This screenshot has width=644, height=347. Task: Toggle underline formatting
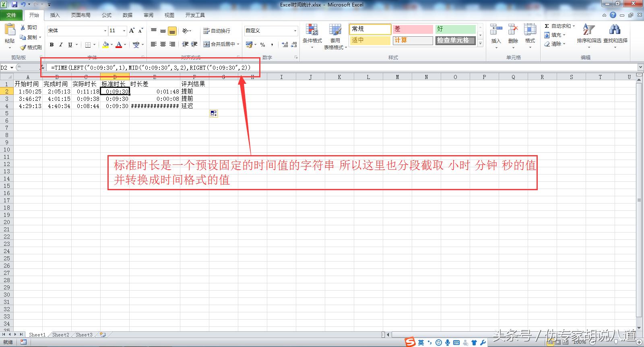tap(70, 44)
